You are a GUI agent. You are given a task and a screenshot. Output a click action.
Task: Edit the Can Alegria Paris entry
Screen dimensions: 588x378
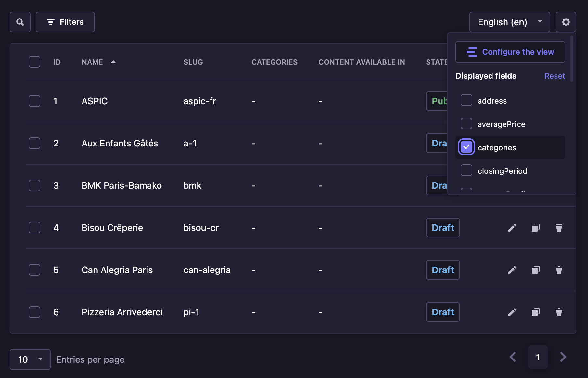tap(512, 270)
